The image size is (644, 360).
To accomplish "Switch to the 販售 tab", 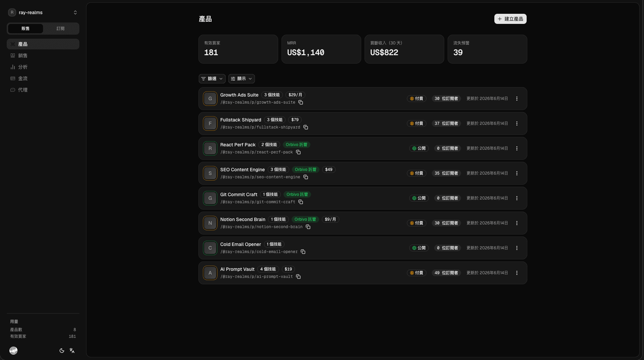I will (26, 29).
